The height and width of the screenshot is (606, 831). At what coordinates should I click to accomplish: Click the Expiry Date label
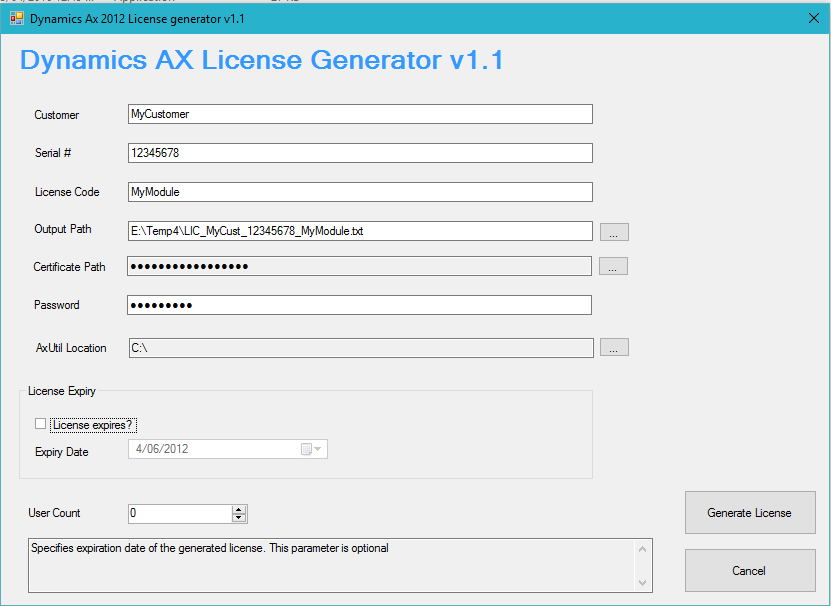pos(61,452)
